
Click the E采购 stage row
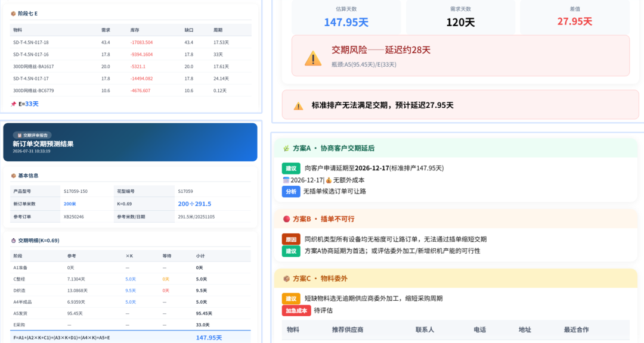tap(131, 325)
